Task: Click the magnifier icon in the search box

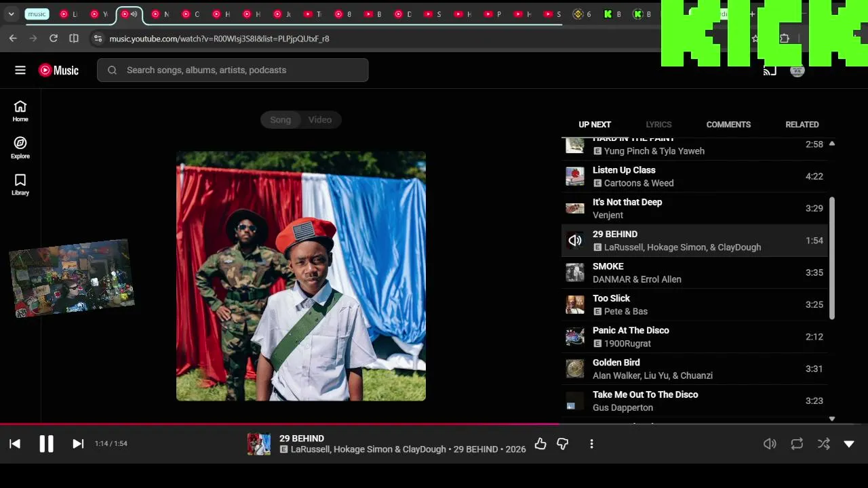Action: pos(112,70)
